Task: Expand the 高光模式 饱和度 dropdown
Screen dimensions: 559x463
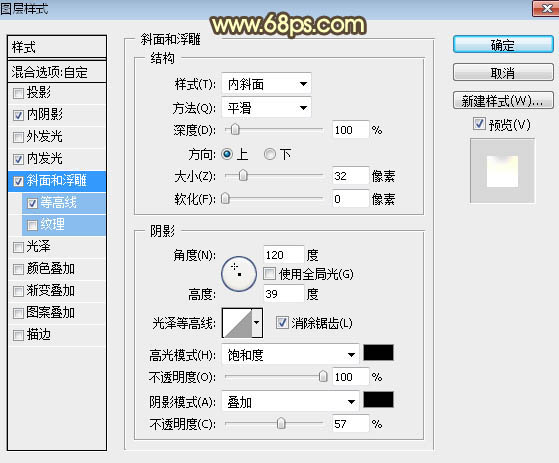Action: [290, 355]
